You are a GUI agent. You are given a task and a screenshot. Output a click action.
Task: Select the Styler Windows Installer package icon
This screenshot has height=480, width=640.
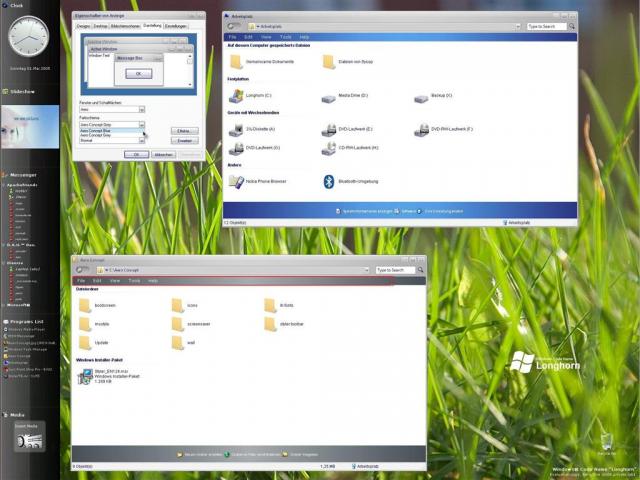tap(85, 376)
